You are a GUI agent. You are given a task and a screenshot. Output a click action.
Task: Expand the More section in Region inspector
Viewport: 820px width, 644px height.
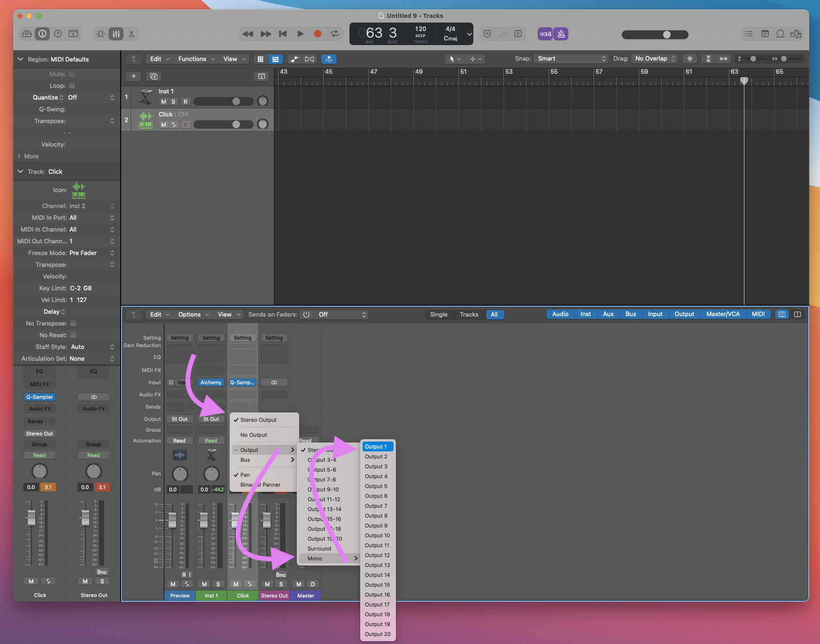tap(28, 156)
